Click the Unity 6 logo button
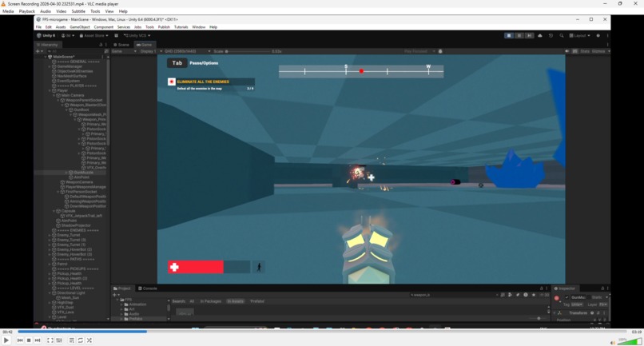644x346 pixels. point(46,36)
